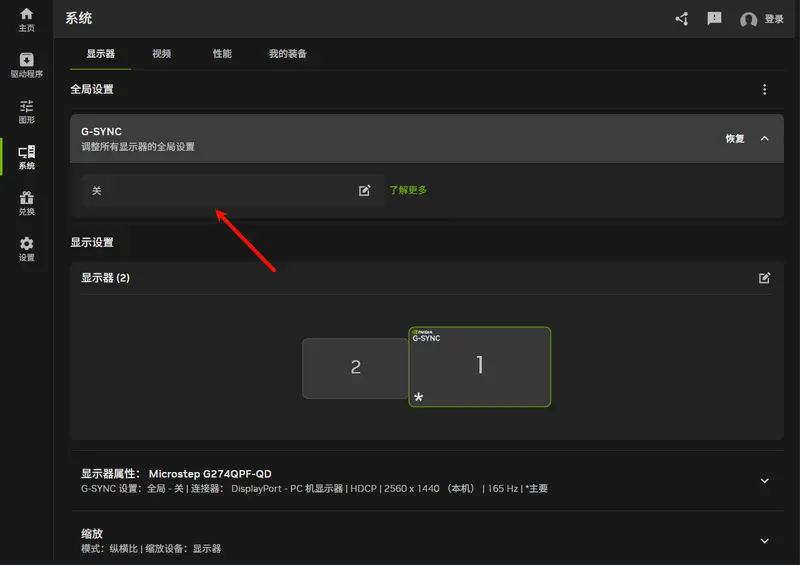Click the 登录 login button

click(x=774, y=19)
